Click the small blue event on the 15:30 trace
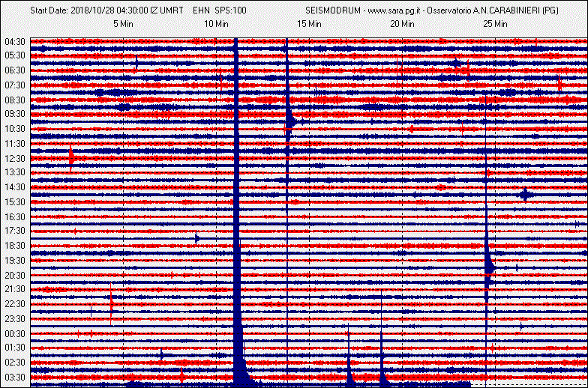588x388 pixels. (525, 195)
